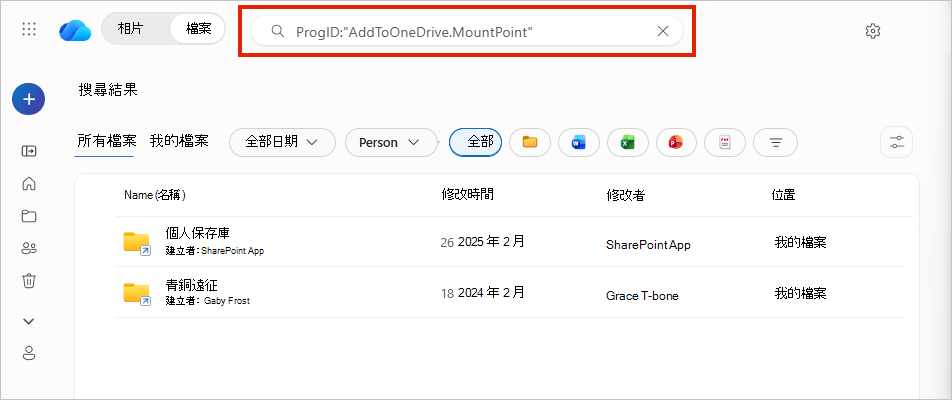This screenshot has width=952, height=400.
Task: Open the account person icon in sidebar
Action: [x=29, y=353]
